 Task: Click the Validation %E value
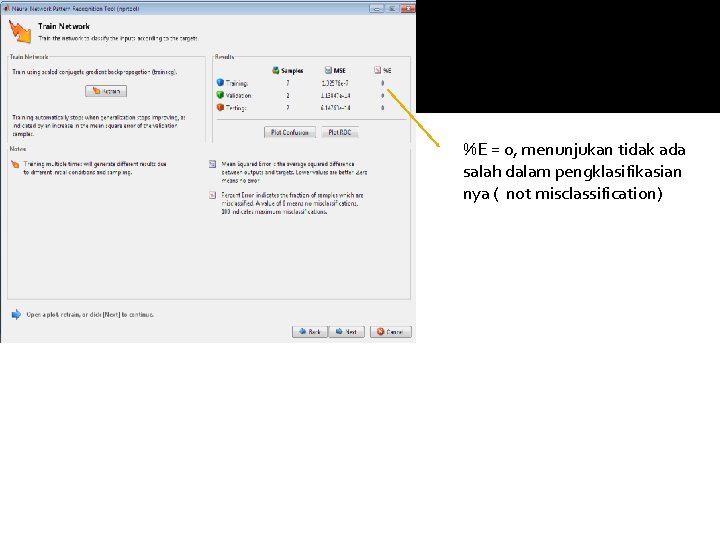coord(382,96)
